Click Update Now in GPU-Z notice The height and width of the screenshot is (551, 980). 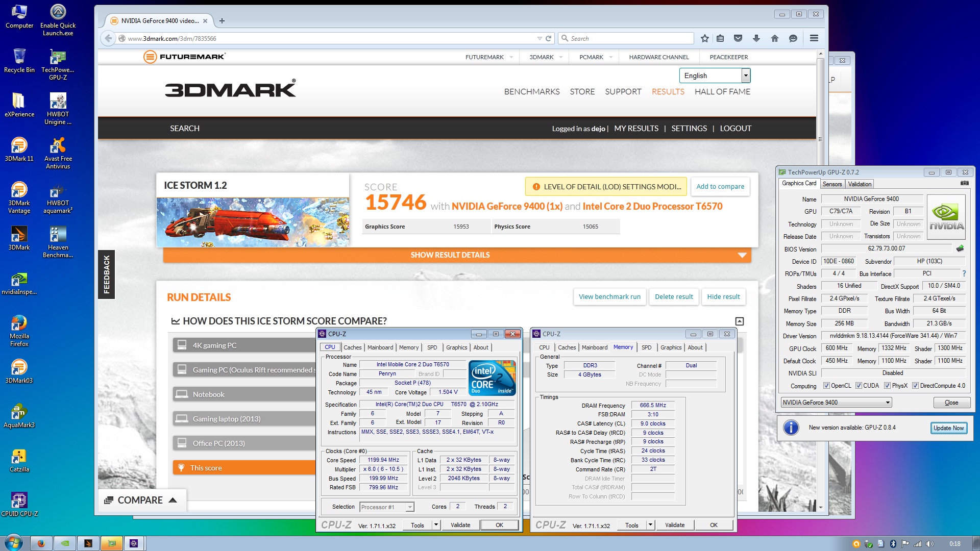[948, 428]
